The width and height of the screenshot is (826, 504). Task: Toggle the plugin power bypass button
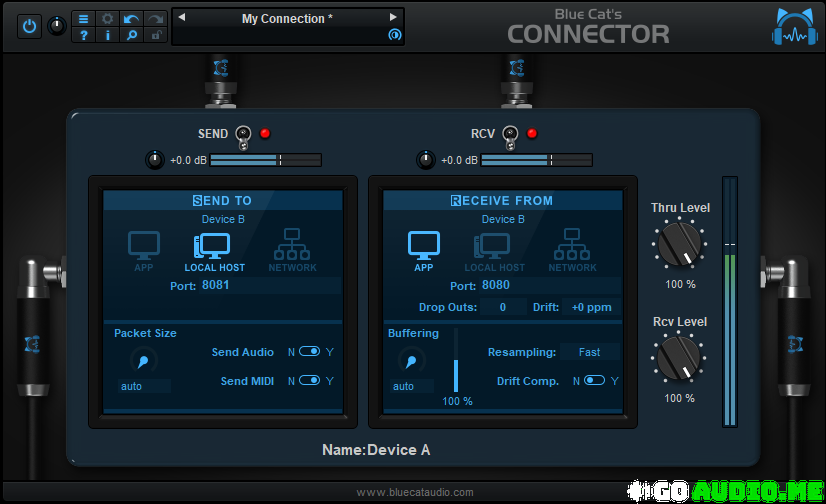click(x=29, y=27)
